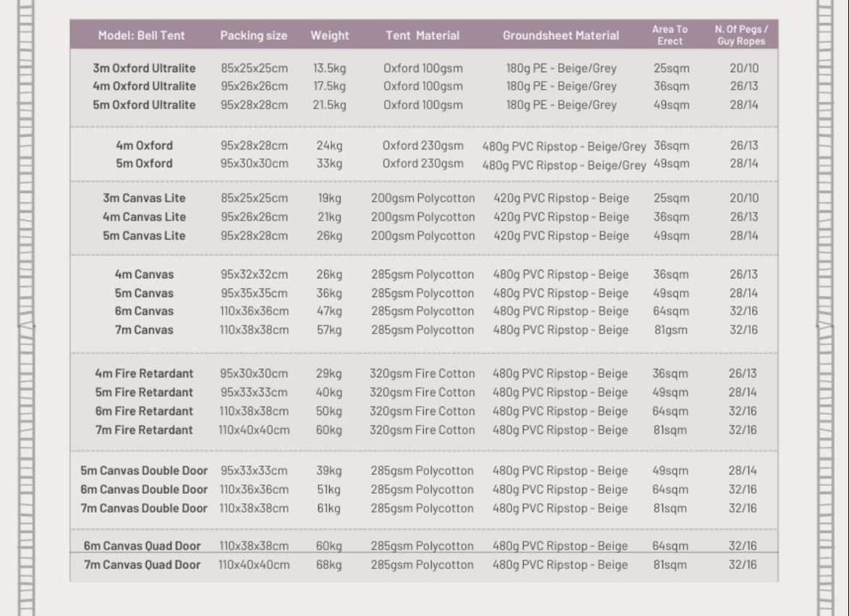
Task: Click the 'Groundsheet Material' column header
Action: [x=561, y=35]
